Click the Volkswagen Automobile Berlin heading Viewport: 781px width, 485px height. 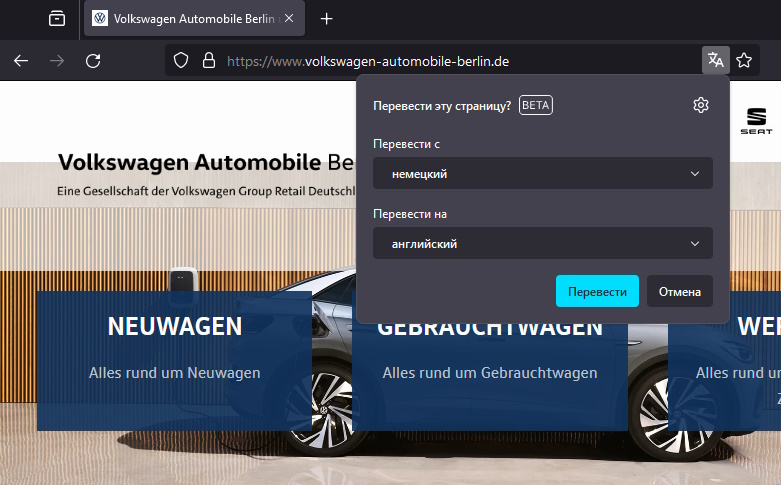tap(206, 162)
